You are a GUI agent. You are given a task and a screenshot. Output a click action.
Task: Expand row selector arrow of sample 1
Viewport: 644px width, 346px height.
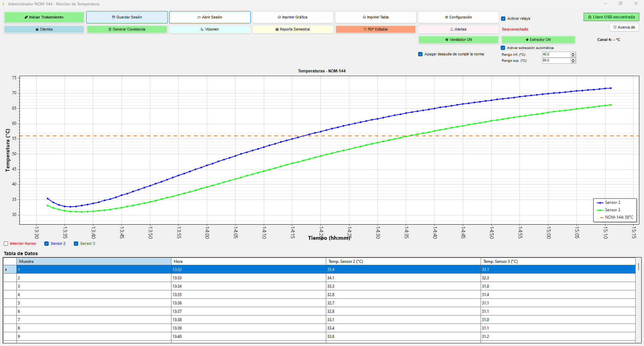pyautogui.click(x=6, y=270)
